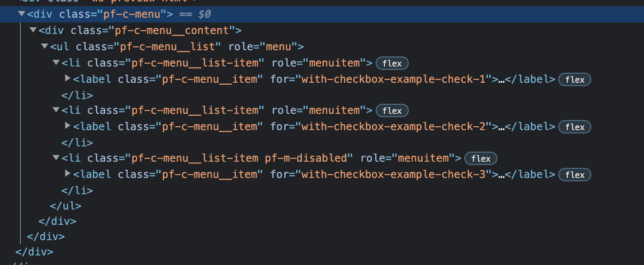Collapse the pf-m-disabled li element
This screenshot has width=644, height=265.
56,157
